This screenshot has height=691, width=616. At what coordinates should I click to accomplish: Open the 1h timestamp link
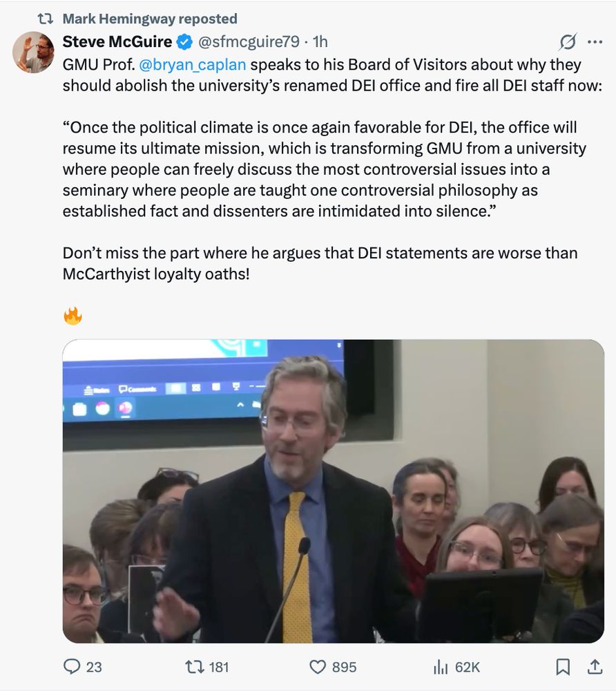(x=320, y=41)
